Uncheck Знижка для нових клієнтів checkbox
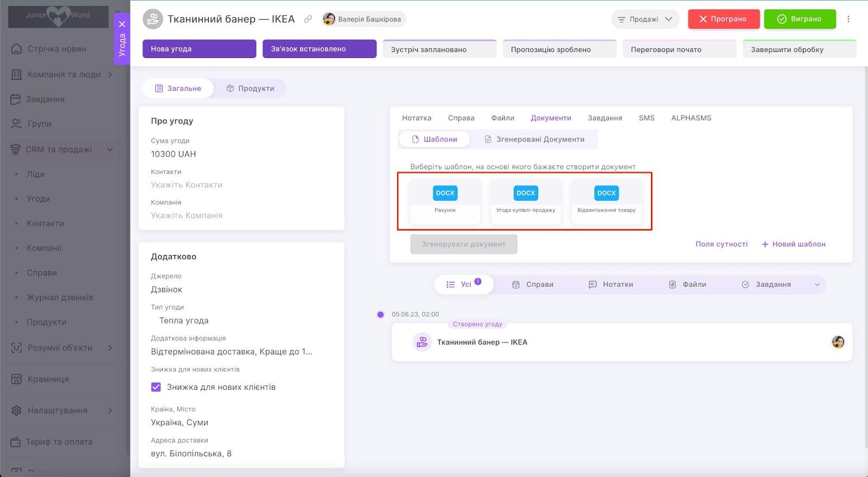The height and width of the screenshot is (477, 868). (x=156, y=387)
